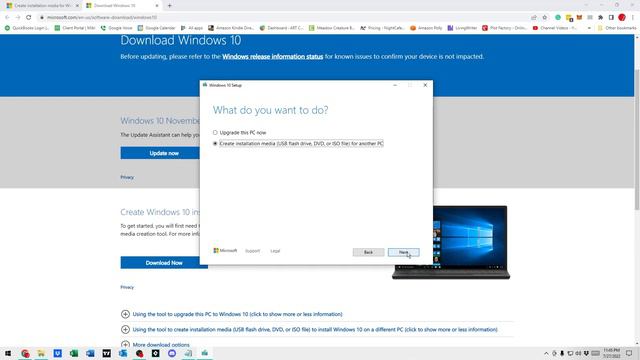The height and width of the screenshot is (360, 640).
Task: Open Amazon Kindle bookmark
Action: 231,28
